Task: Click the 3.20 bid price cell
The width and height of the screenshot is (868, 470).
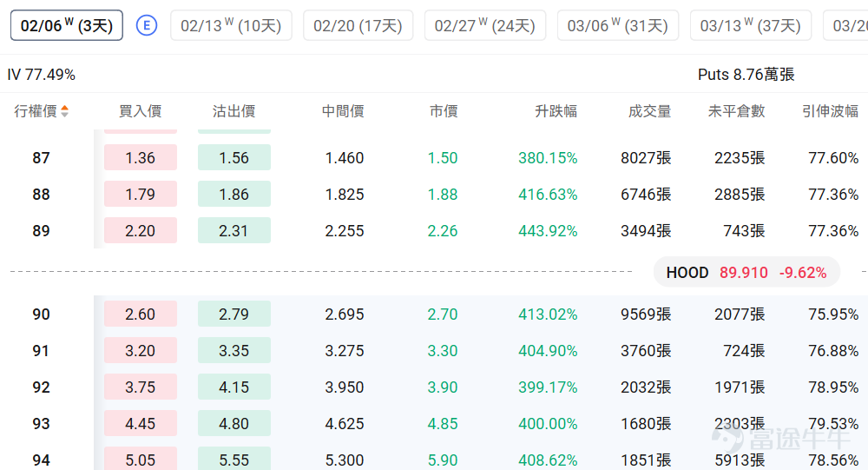Action: 141,350
